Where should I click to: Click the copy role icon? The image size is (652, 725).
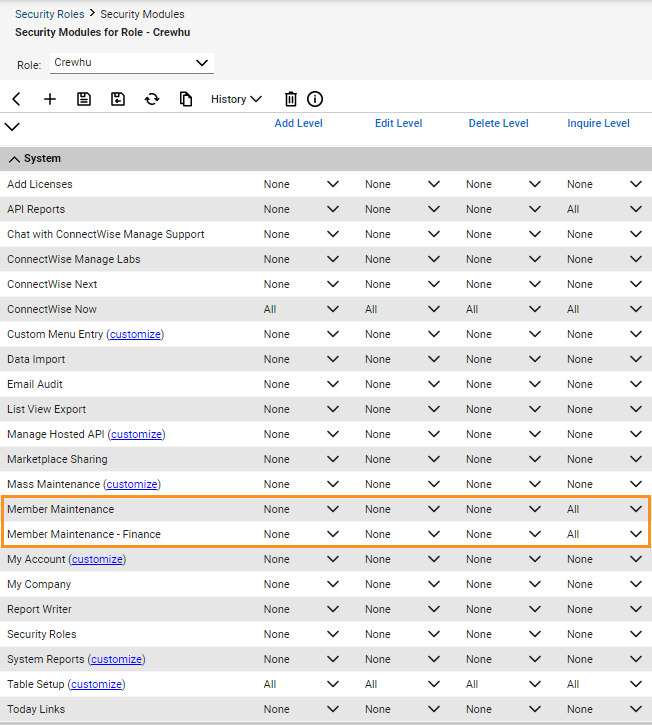click(x=185, y=99)
